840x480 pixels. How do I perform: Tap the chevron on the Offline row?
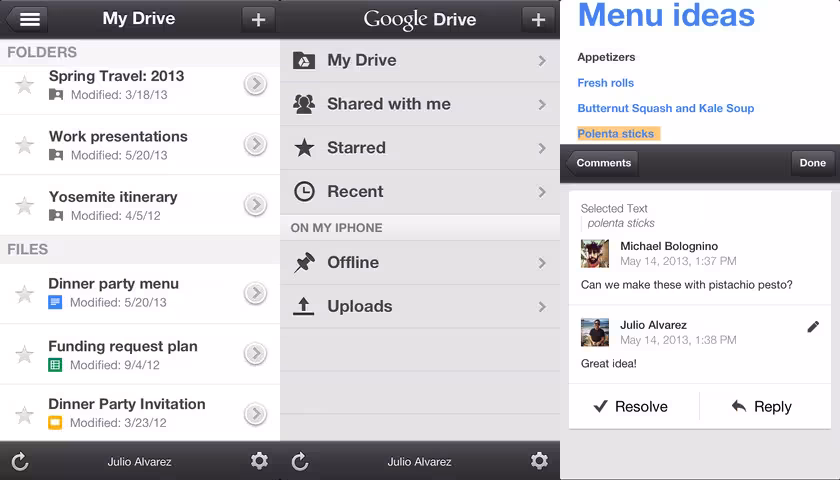[x=542, y=262]
